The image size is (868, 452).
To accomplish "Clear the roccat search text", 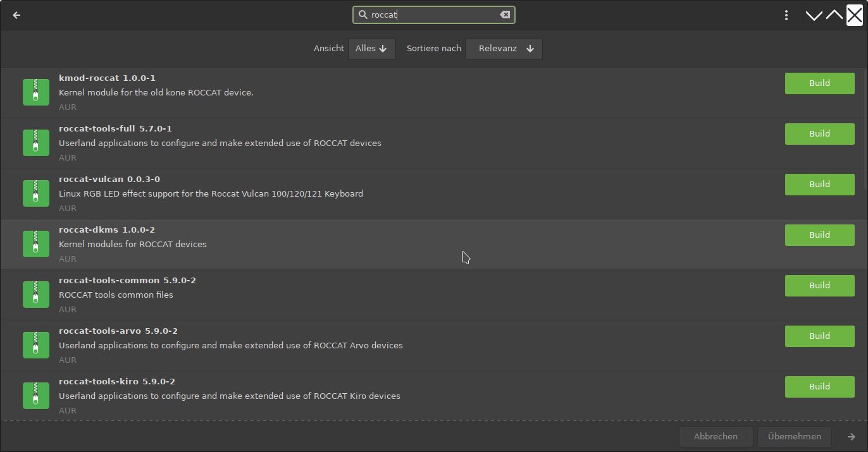I will point(505,15).
